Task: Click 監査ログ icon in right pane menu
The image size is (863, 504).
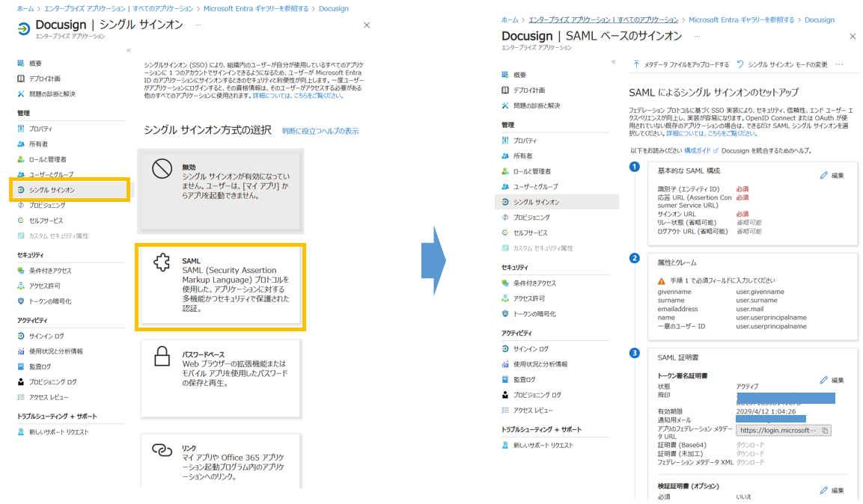Action: coord(505,380)
